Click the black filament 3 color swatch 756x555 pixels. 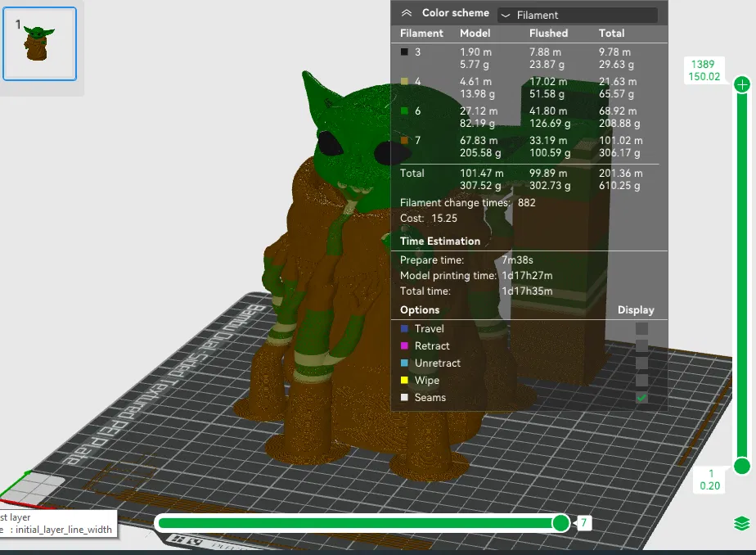pos(404,52)
